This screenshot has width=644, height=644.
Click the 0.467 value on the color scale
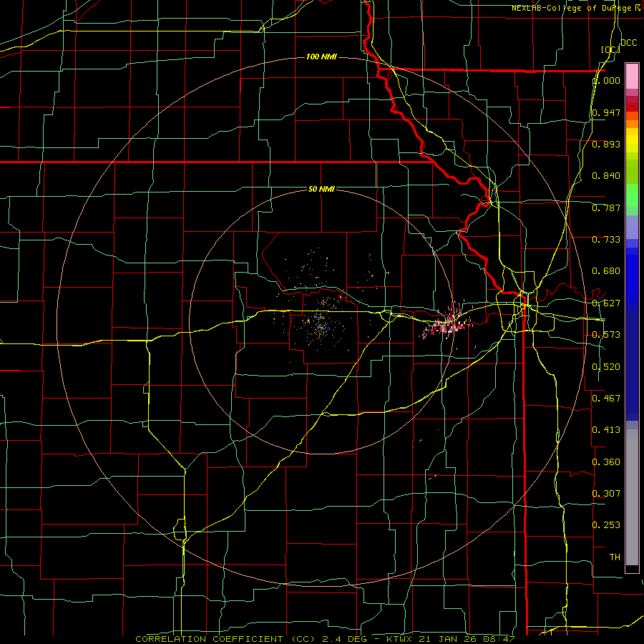(x=606, y=398)
